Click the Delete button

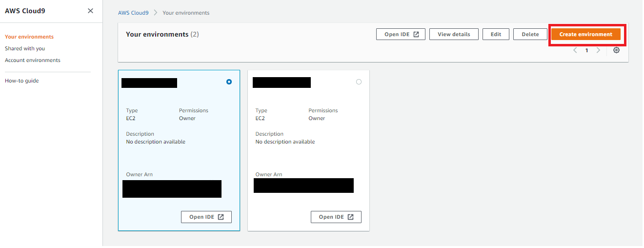[530, 34]
